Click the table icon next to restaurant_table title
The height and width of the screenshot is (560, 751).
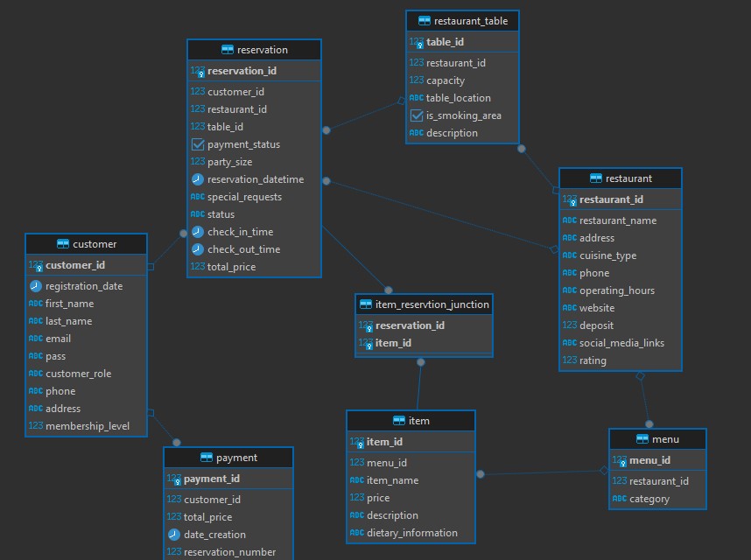pyautogui.click(x=425, y=20)
